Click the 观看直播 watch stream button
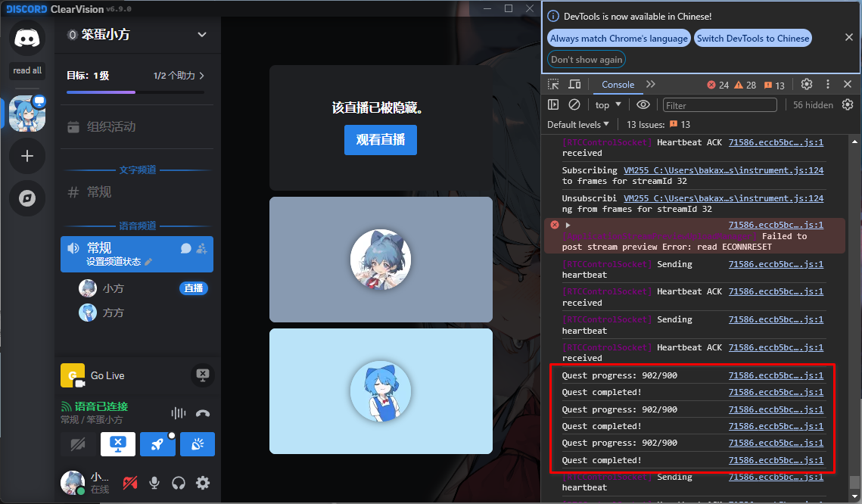 click(x=380, y=140)
